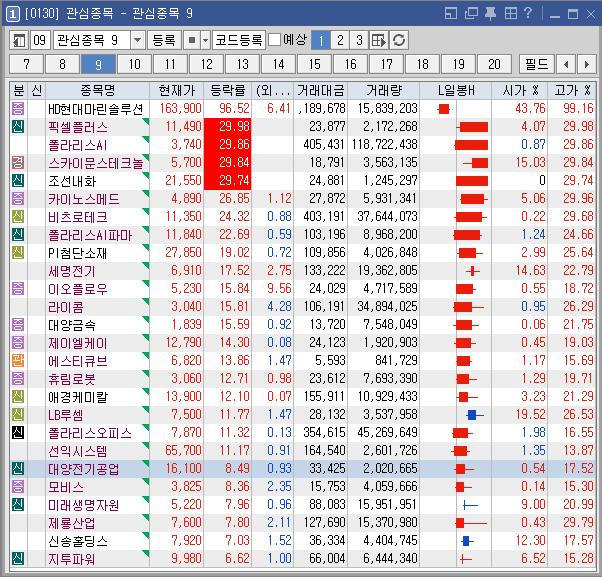Toggle the 예상 checkbox
This screenshot has width=602, height=577.
point(274,40)
